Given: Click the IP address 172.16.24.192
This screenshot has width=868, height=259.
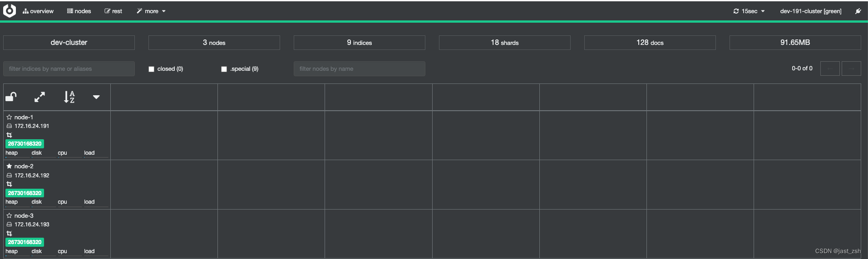Looking at the screenshot, I should 32,175.
